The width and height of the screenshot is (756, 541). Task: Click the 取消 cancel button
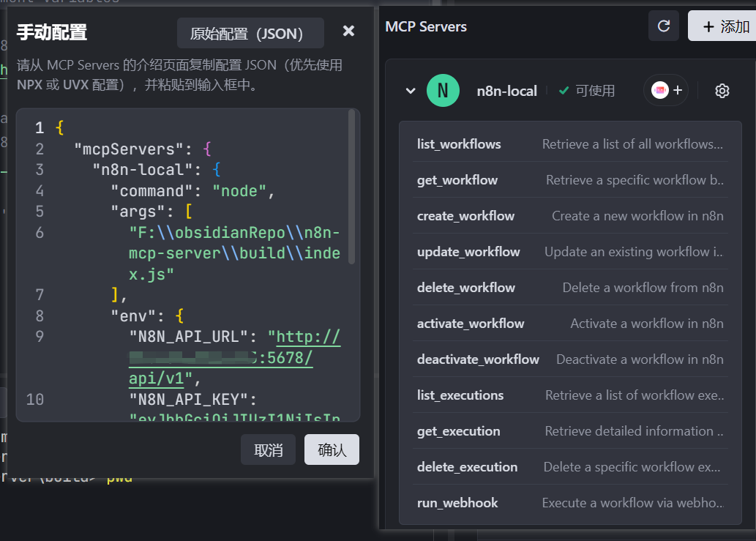point(268,450)
